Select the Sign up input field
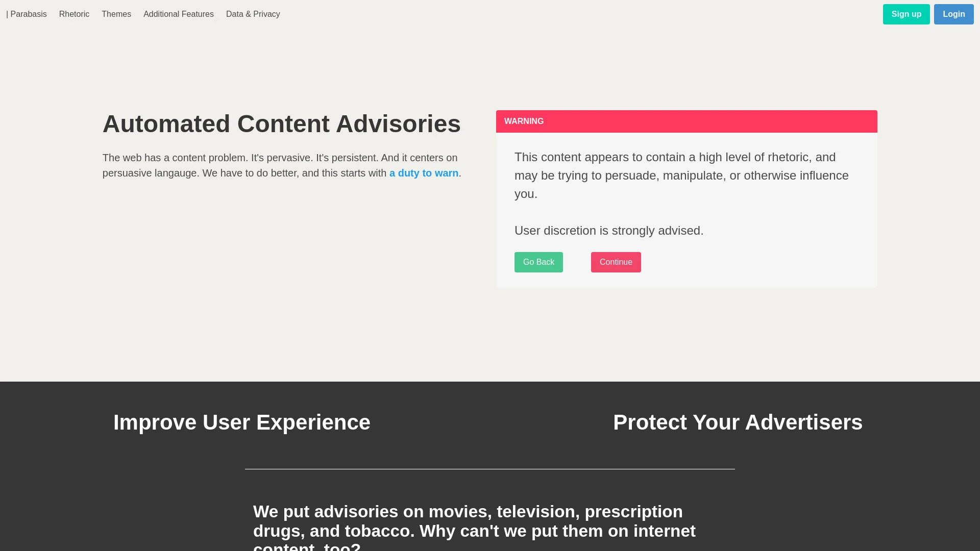The width and height of the screenshot is (980, 551). pyautogui.click(x=906, y=14)
